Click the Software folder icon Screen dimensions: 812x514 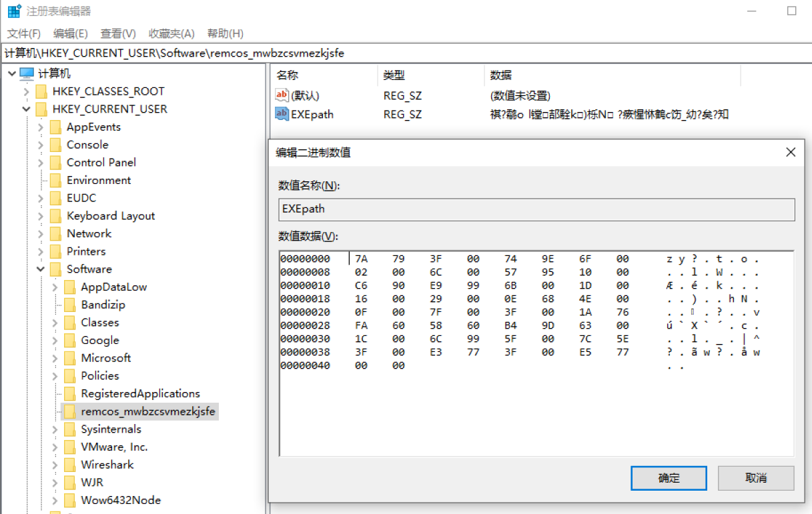(56, 269)
